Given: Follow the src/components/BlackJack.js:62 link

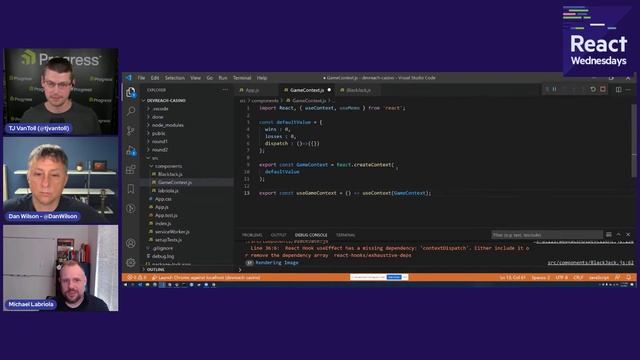Looking at the screenshot, I should coord(590,263).
